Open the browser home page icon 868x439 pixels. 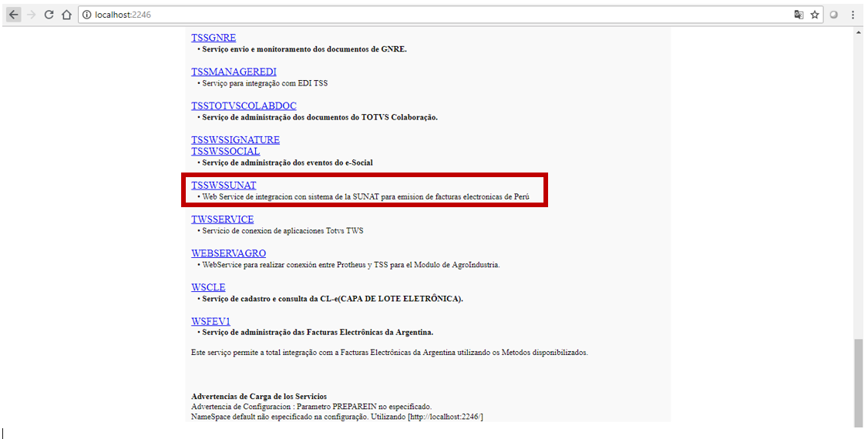(x=66, y=15)
